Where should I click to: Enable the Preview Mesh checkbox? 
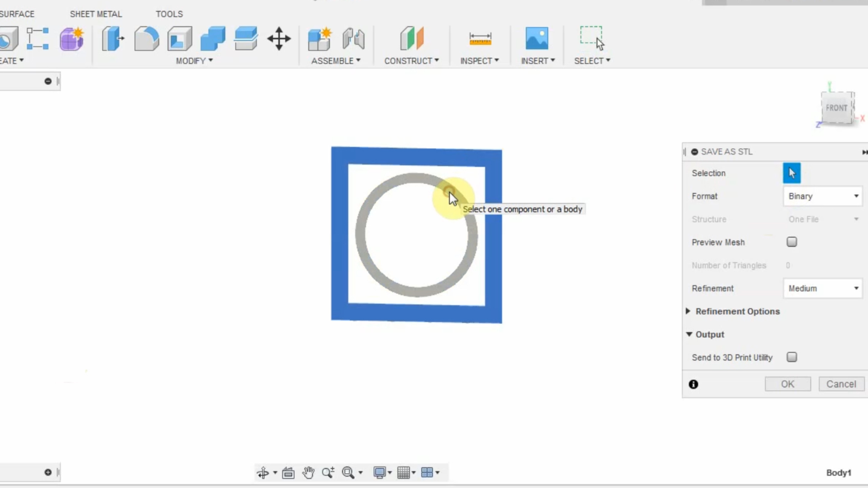coord(792,242)
